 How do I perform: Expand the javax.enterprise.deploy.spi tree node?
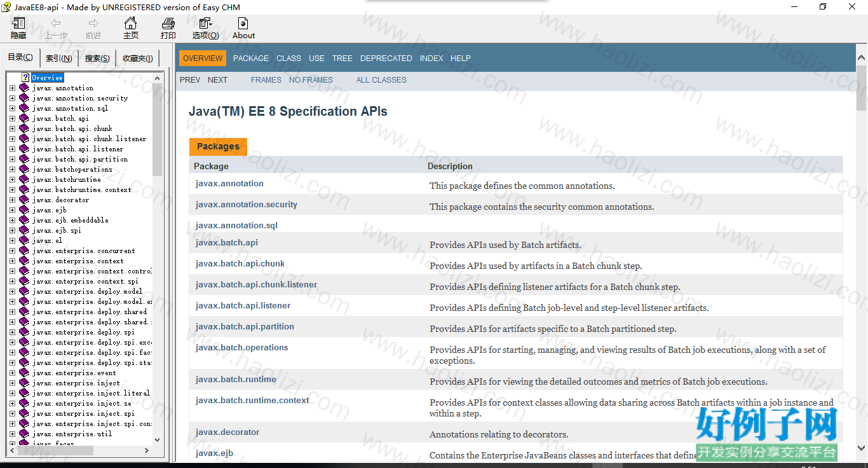point(12,332)
